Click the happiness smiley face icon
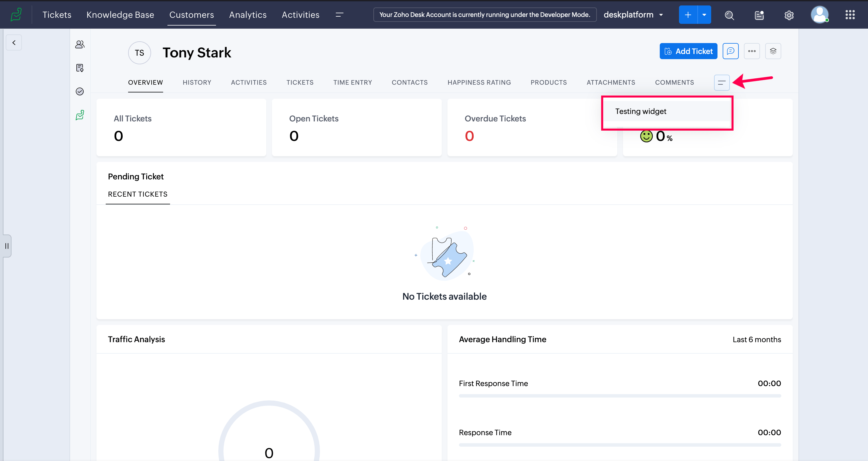 (x=646, y=136)
